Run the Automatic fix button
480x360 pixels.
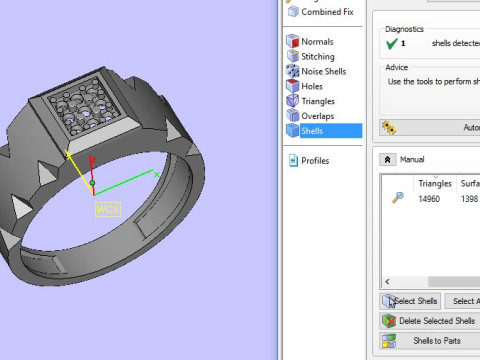(430, 127)
